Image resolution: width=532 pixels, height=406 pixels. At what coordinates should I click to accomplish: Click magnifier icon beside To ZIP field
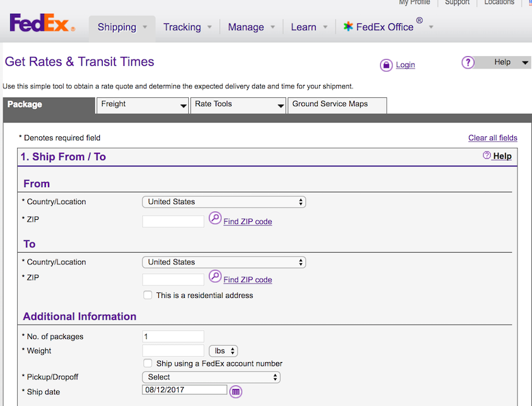click(x=215, y=277)
